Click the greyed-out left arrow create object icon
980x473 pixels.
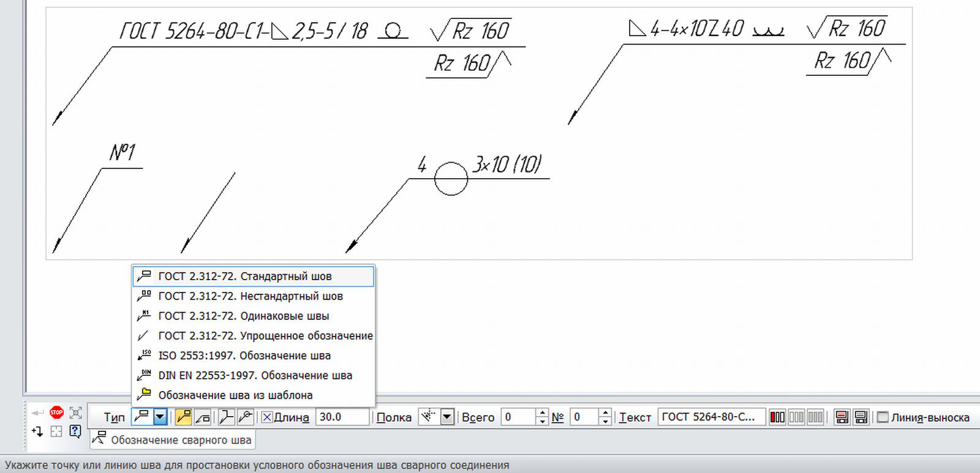click(38, 413)
